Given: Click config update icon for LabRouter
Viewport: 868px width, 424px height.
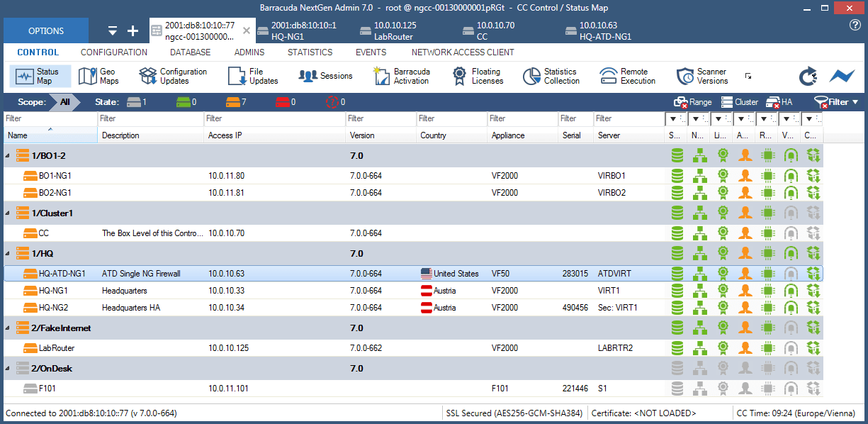Looking at the screenshot, I should [813, 348].
